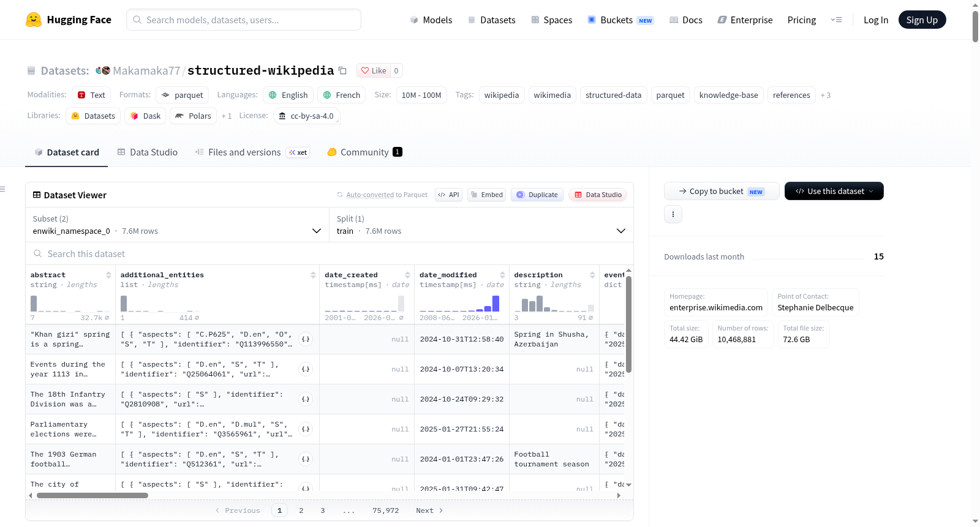980x527 pixels.
Task: Click the Polars library tag
Action: coord(193,116)
